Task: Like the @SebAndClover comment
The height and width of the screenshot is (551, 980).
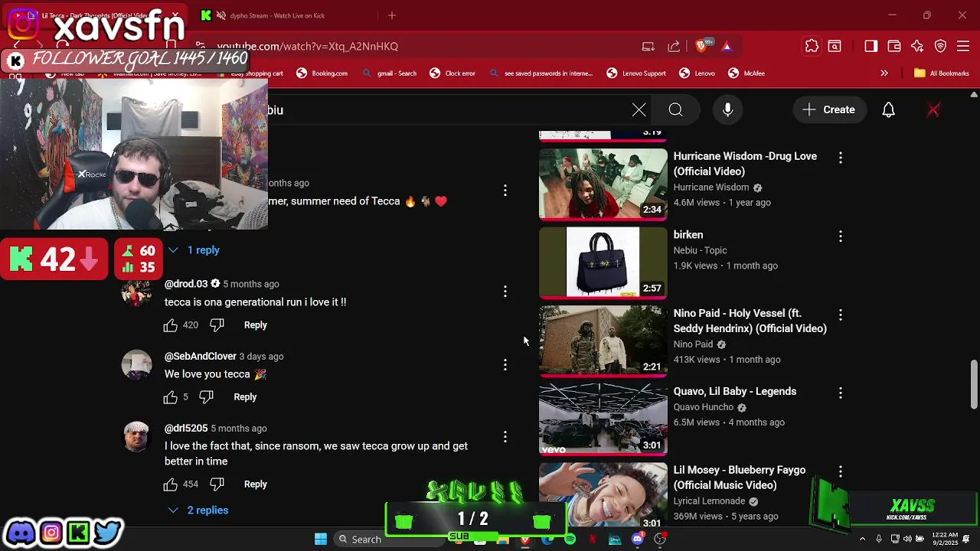Action: tap(171, 397)
